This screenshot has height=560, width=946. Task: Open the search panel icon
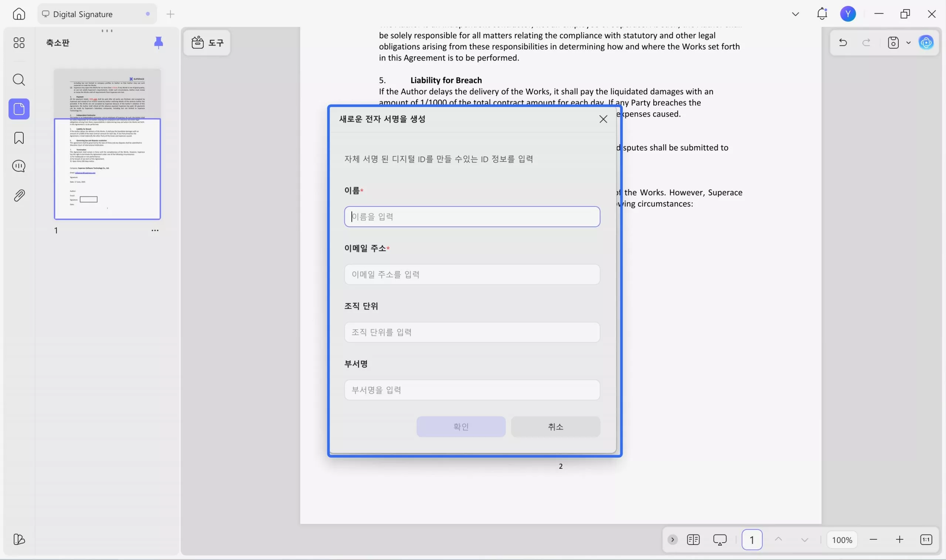click(19, 80)
